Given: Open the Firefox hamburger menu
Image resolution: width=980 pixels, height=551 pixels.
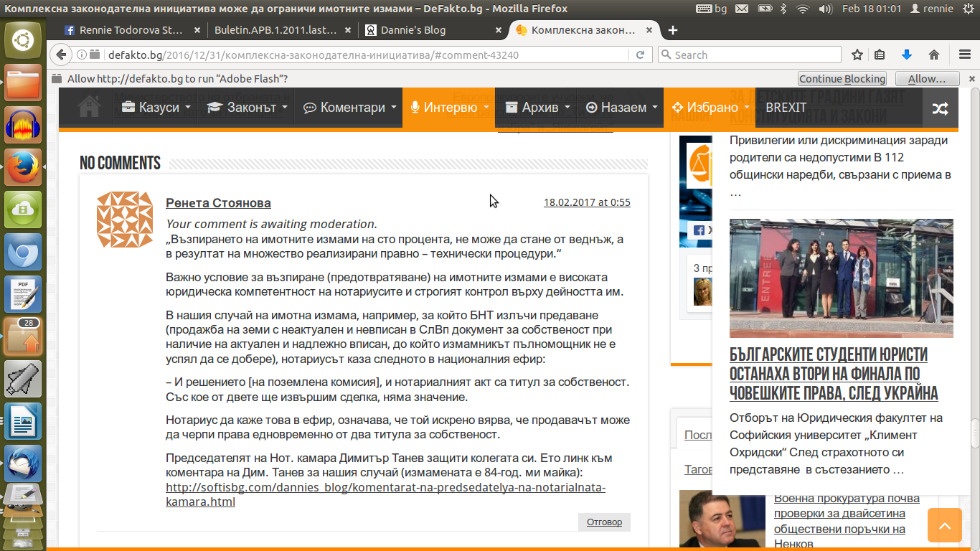Looking at the screenshot, I should (x=965, y=55).
